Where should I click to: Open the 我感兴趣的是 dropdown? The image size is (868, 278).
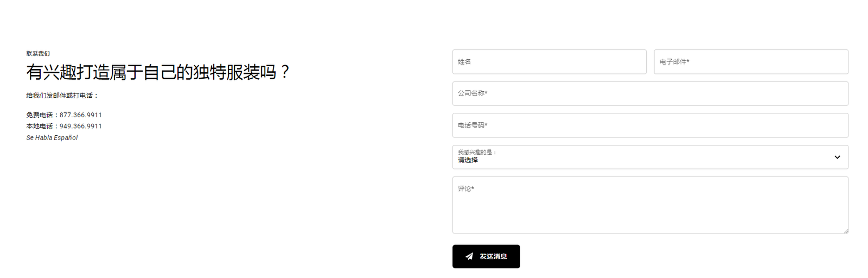pos(650,157)
